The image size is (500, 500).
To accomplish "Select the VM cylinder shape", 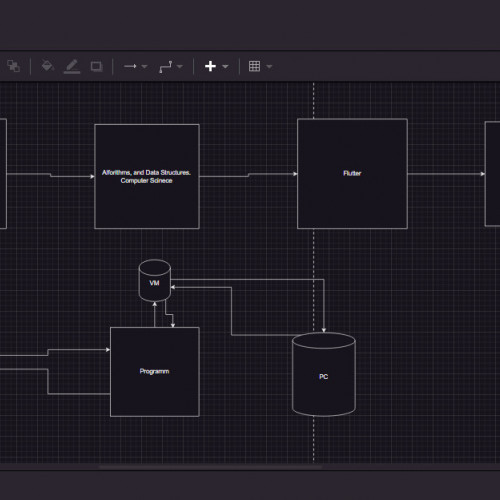I will (155, 280).
